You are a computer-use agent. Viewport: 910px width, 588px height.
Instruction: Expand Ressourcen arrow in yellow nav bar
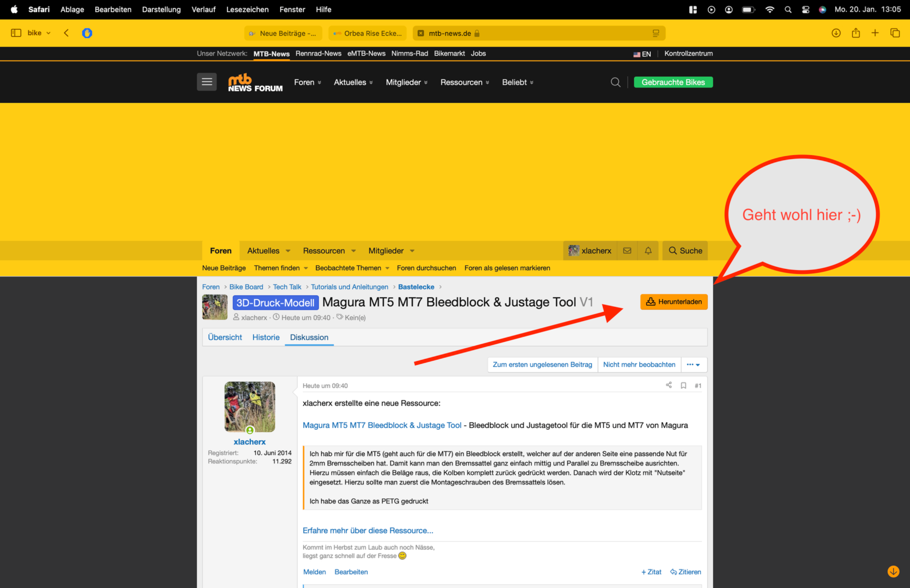[x=353, y=251]
